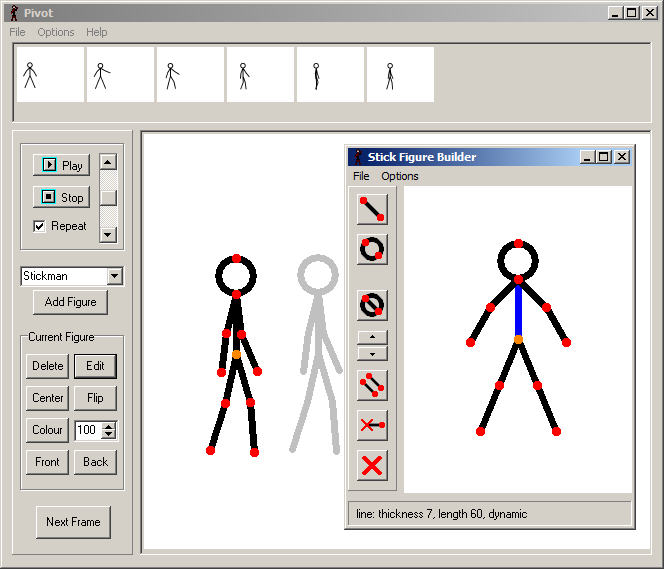Open the File menu in Pivot main window
The width and height of the screenshot is (664, 569).
(x=18, y=32)
